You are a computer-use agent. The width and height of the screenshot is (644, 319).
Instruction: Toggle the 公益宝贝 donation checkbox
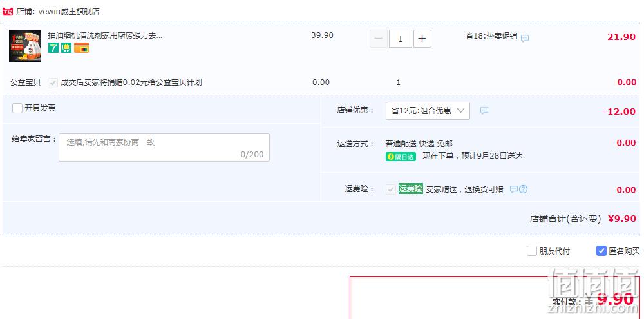[53, 82]
